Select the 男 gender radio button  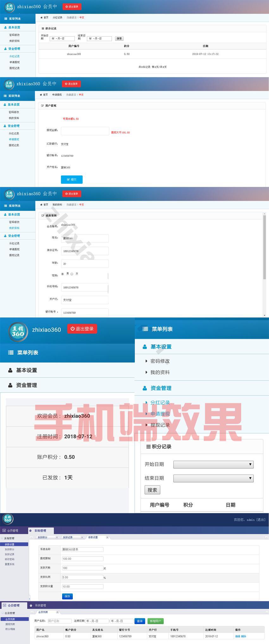coord(63,274)
